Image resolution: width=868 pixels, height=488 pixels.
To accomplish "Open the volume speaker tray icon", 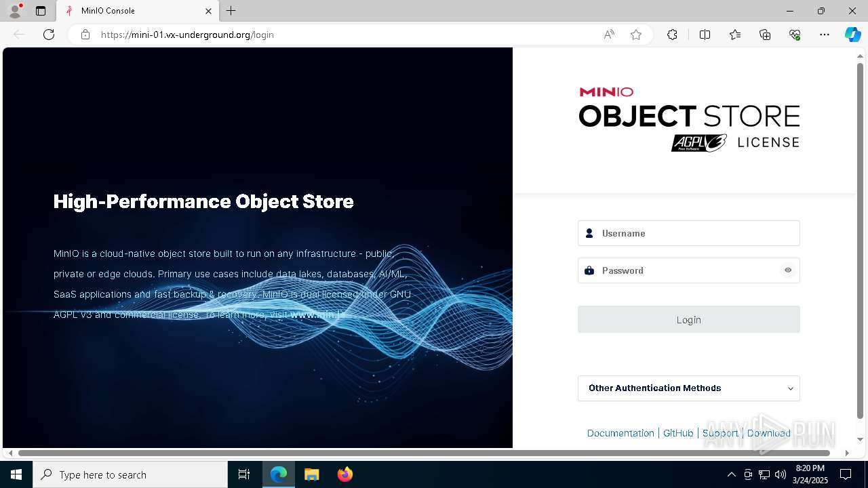I will [781, 474].
